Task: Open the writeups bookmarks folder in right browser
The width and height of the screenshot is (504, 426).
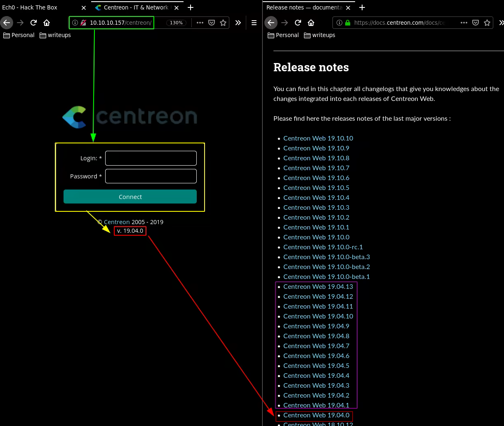Action: click(320, 35)
